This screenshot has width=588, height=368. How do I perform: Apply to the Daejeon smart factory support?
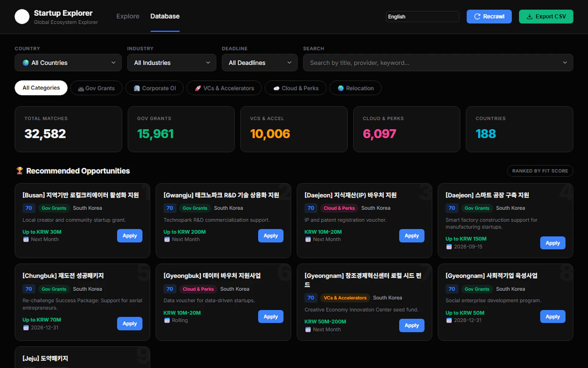point(553,243)
